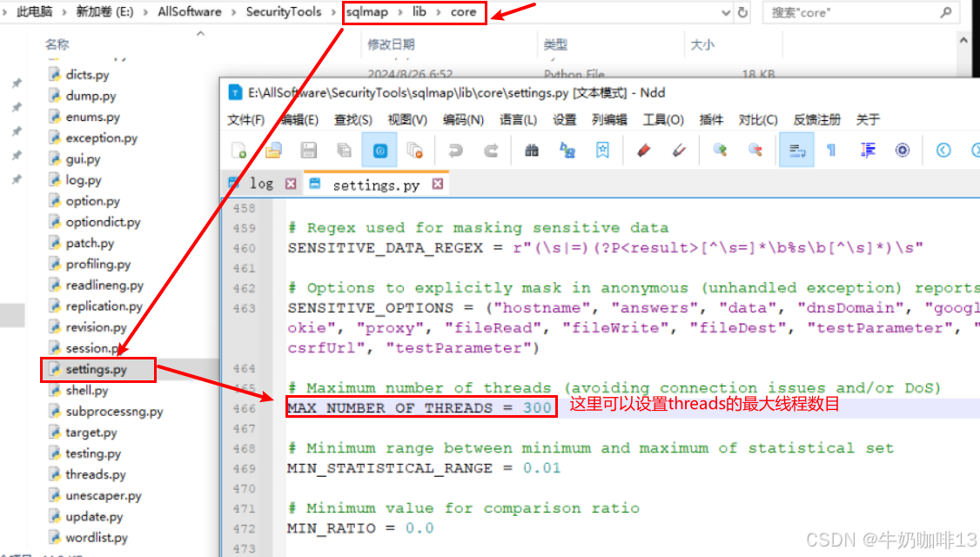This screenshot has width=980, height=557.
Task: Expand the chevron after AllSoftware in breadcrumb
Action: click(234, 12)
